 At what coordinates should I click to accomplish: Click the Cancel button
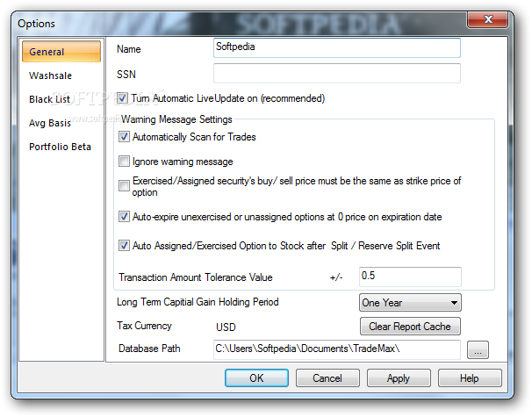(x=327, y=378)
